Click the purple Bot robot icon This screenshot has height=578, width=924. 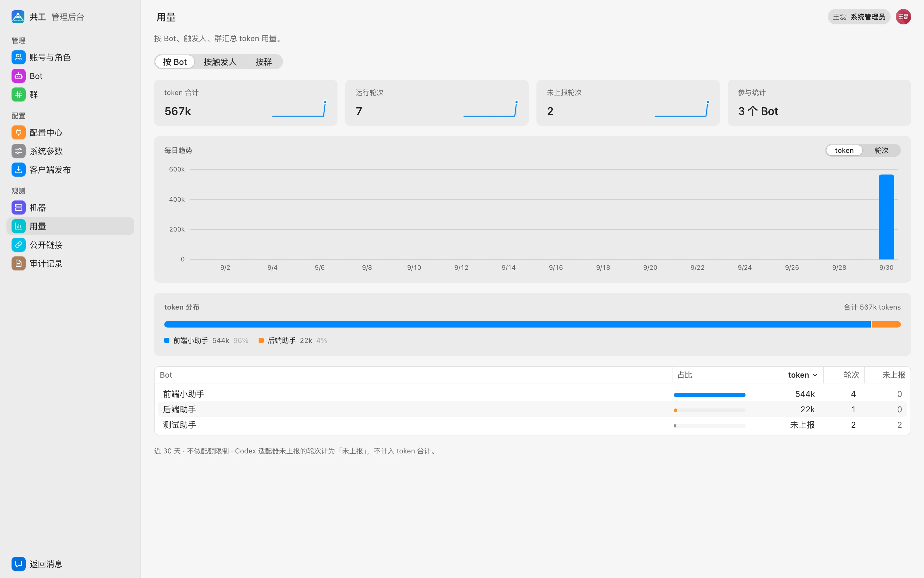tap(18, 76)
